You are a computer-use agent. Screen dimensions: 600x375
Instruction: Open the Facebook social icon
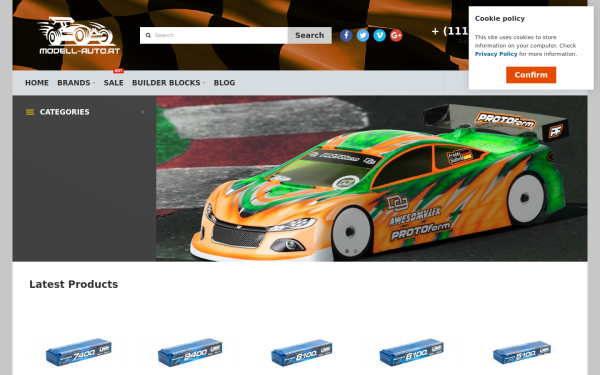coord(346,35)
